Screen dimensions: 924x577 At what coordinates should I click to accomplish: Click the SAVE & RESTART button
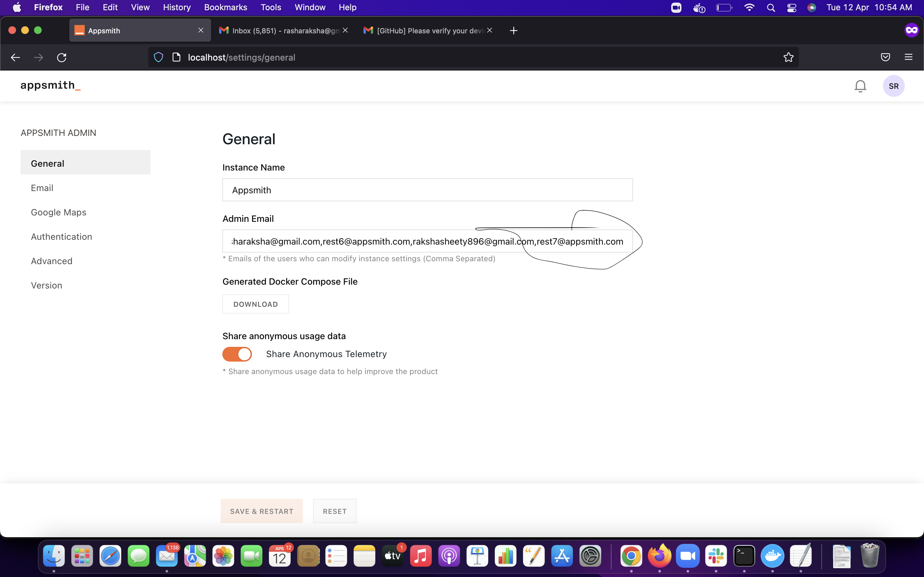[261, 511]
